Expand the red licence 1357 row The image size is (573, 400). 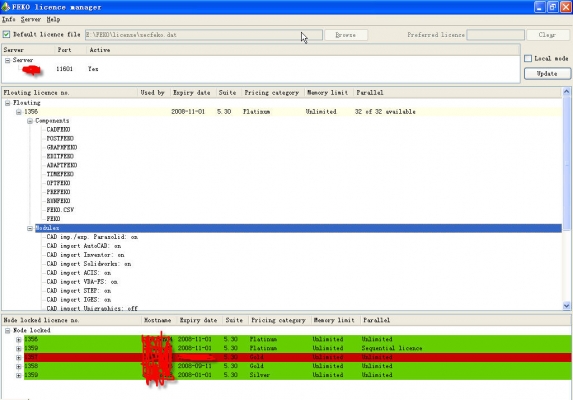[19, 357]
